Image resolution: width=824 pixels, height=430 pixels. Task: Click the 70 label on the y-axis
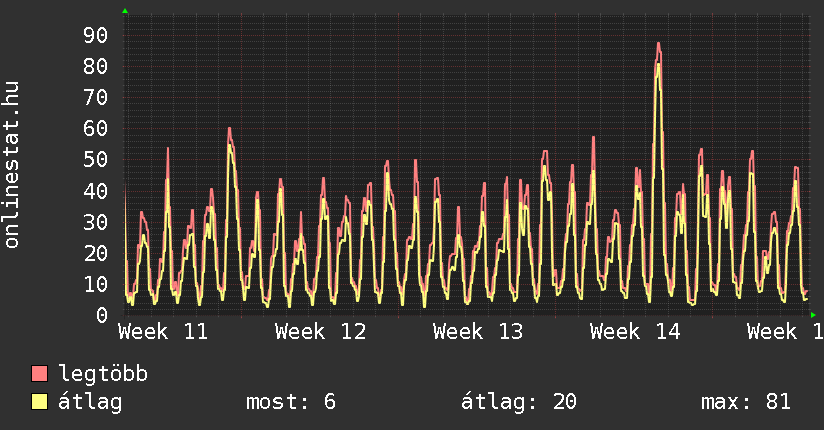coord(95,98)
